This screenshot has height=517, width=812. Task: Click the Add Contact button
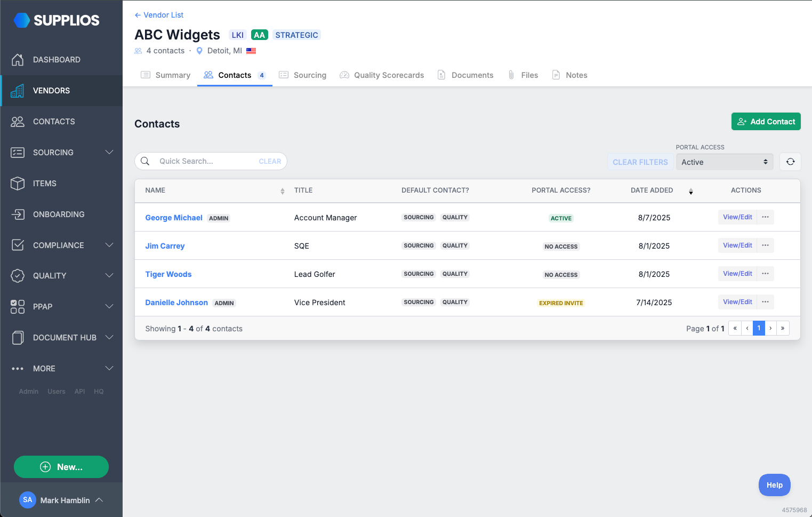point(766,122)
